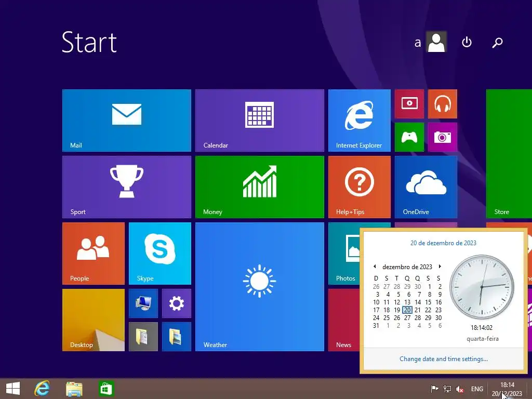Screen dimensions: 532x399
Task: Open the Mail tile
Action: pyautogui.click(x=127, y=121)
